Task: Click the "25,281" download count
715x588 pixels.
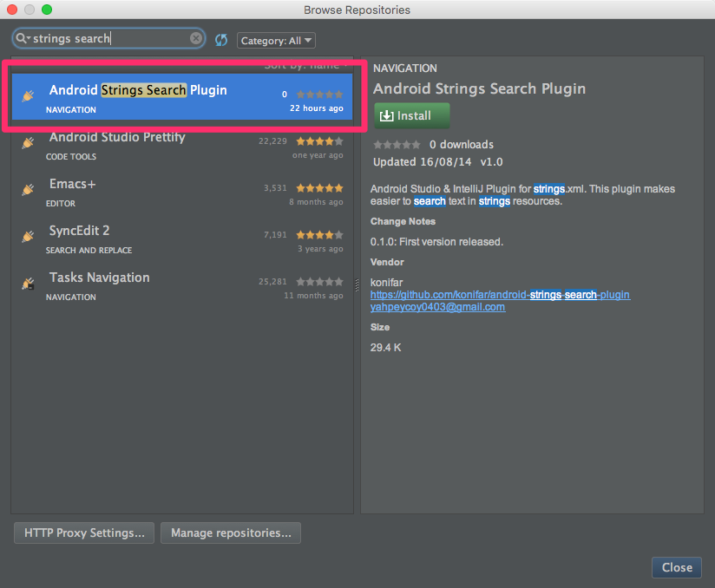Action: 272,282
